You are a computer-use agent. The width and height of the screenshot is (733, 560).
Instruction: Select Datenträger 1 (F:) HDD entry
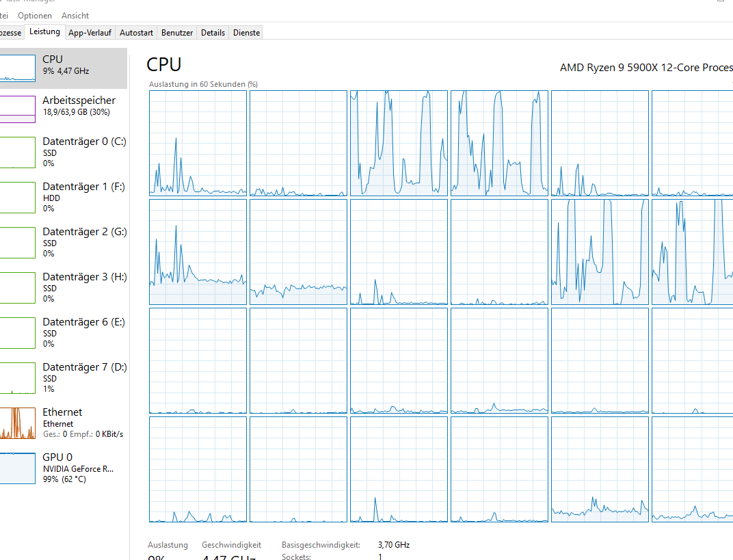pos(63,197)
